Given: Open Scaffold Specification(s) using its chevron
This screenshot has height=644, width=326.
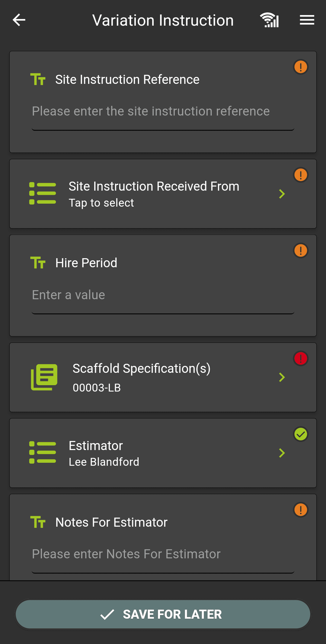Looking at the screenshot, I should [282, 377].
